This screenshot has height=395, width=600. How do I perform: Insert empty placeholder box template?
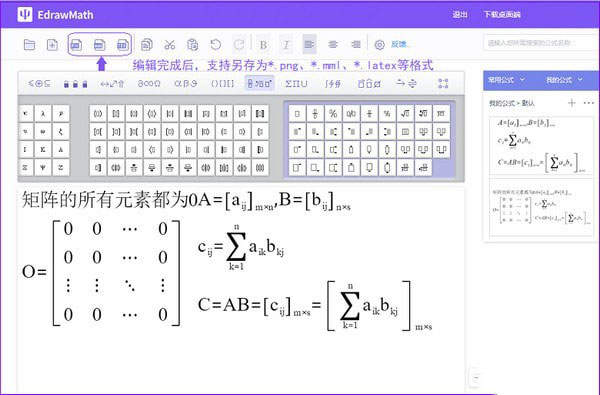coord(297,113)
